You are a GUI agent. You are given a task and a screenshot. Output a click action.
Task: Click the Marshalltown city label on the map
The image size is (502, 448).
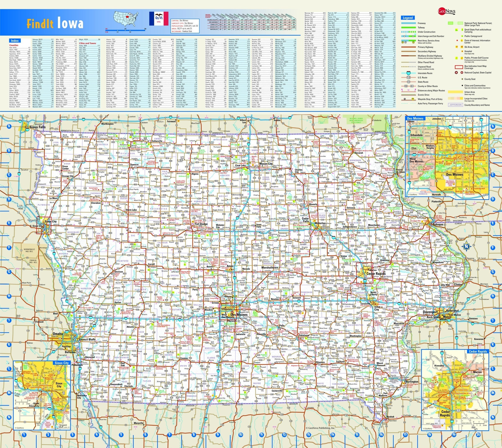270,268
